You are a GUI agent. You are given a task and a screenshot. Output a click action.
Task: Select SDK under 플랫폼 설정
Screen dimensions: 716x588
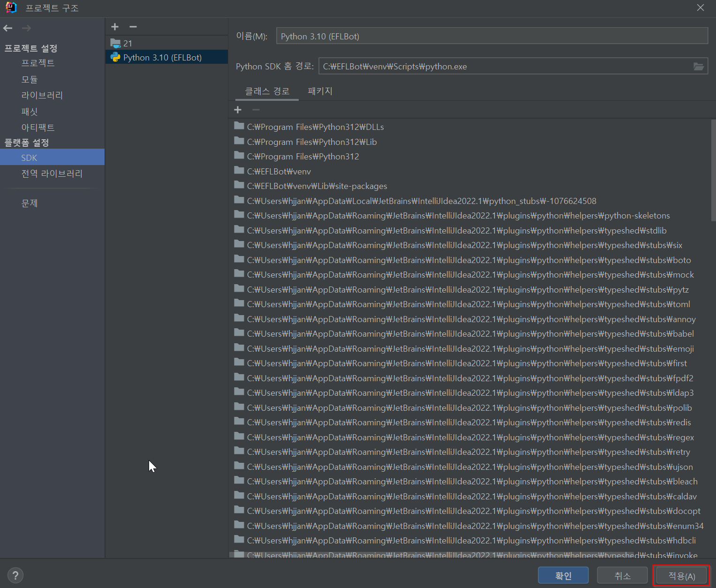coord(52,157)
